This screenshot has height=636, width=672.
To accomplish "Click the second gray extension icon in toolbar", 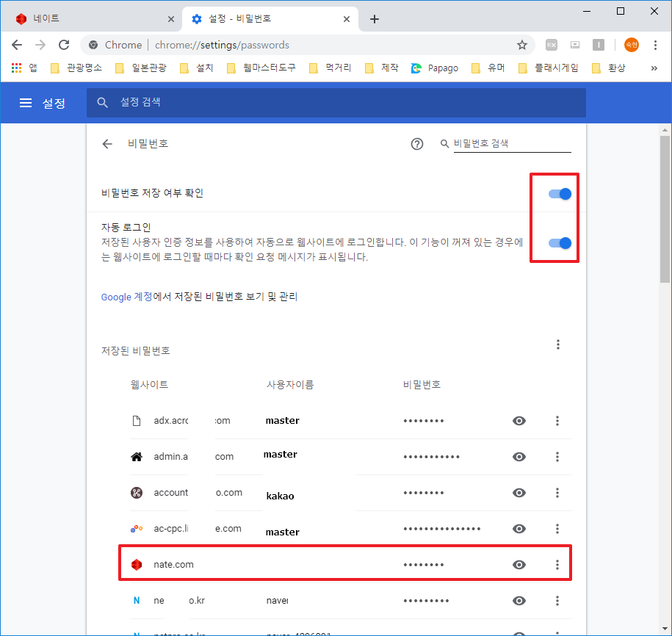I will (575, 45).
